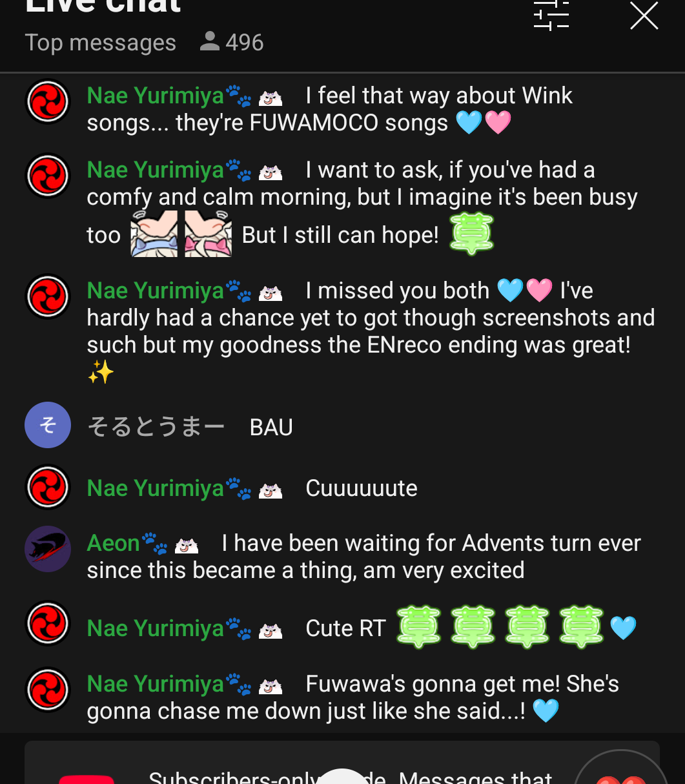Select the Aeon username
Viewport: 685px width, 784px height.
coord(114,543)
